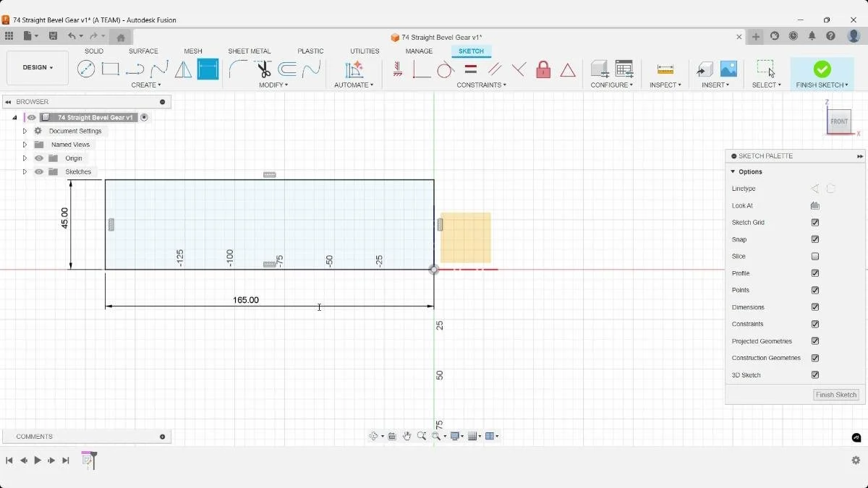Open the Data Panel grid icon
The image size is (868, 488).
coord(9,36)
